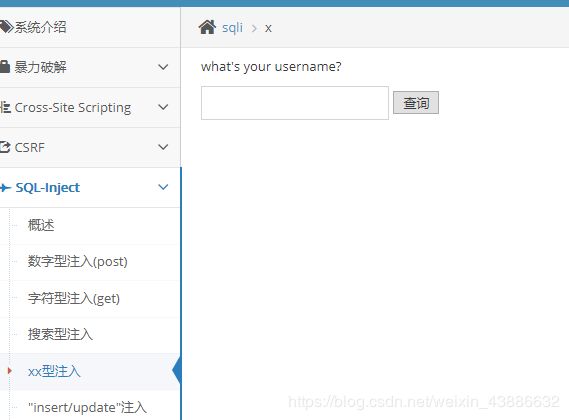Expand the CSRF section chevron
Screen dimensions: 569x420
pyautogui.click(x=163, y=147)
